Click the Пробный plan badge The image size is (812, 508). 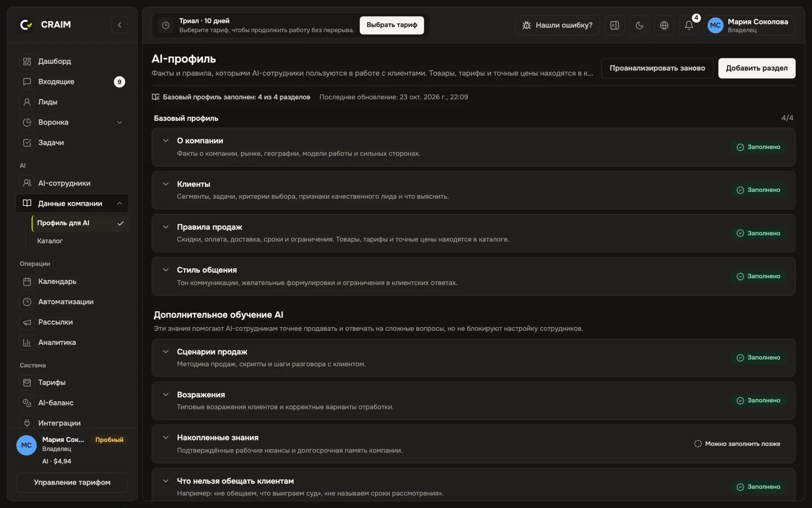point(109,440)
